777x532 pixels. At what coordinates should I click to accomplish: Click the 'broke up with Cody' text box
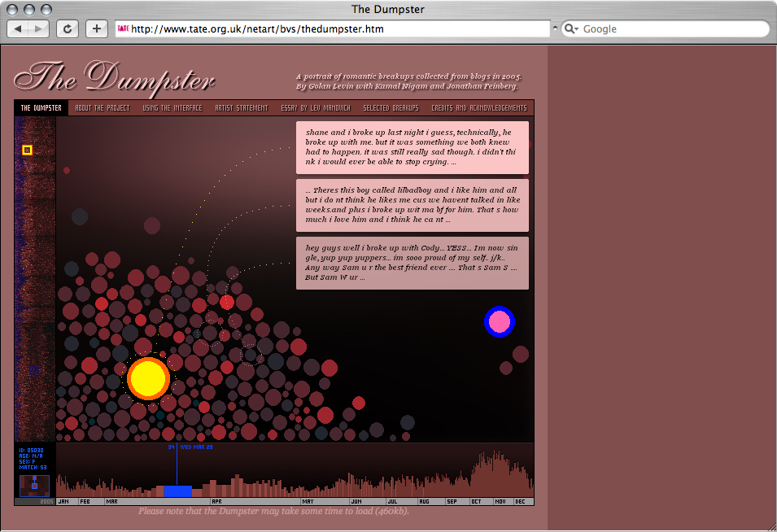[x=413, y=263]
